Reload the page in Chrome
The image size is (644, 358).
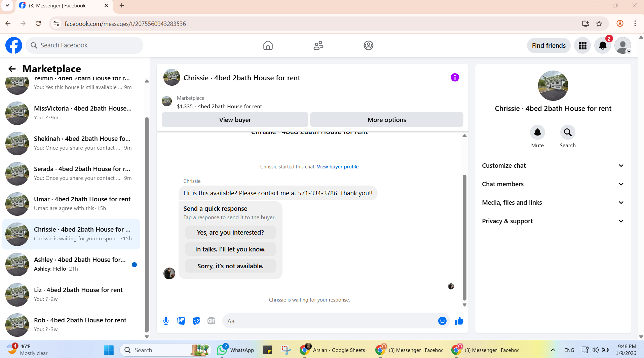click(38, 24)
